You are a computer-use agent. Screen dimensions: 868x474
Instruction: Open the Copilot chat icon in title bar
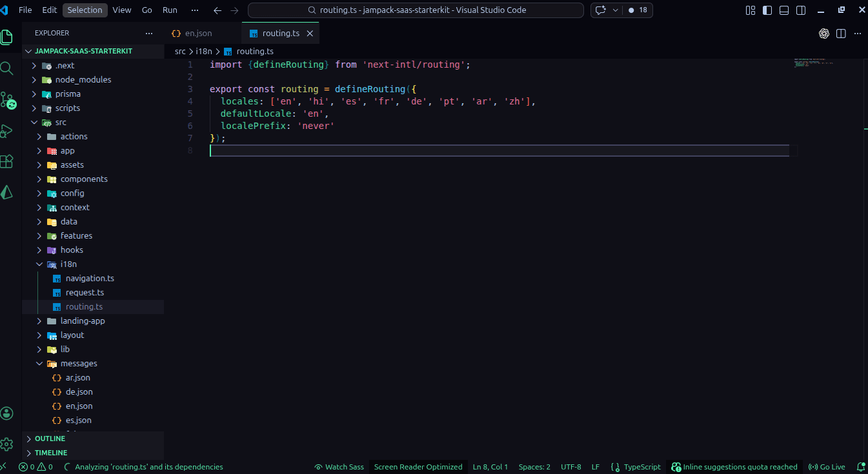tap(601, 10)
